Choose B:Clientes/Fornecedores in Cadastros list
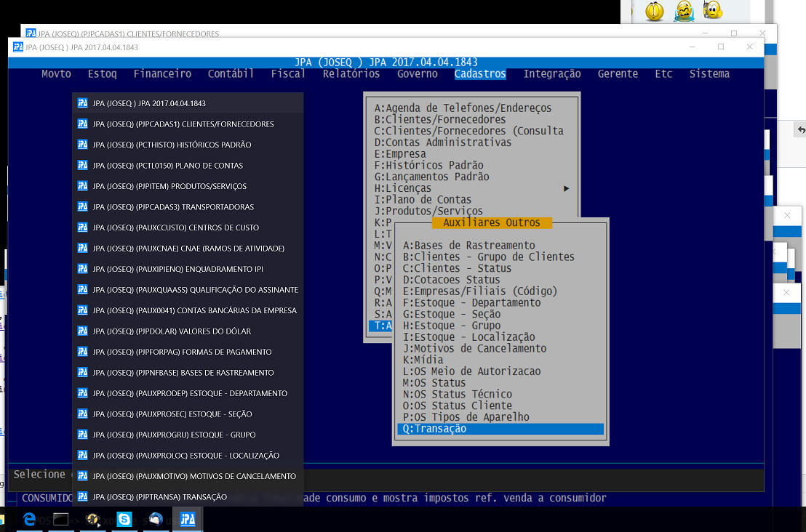Screen dimensions: 806x532 point(440,120)
